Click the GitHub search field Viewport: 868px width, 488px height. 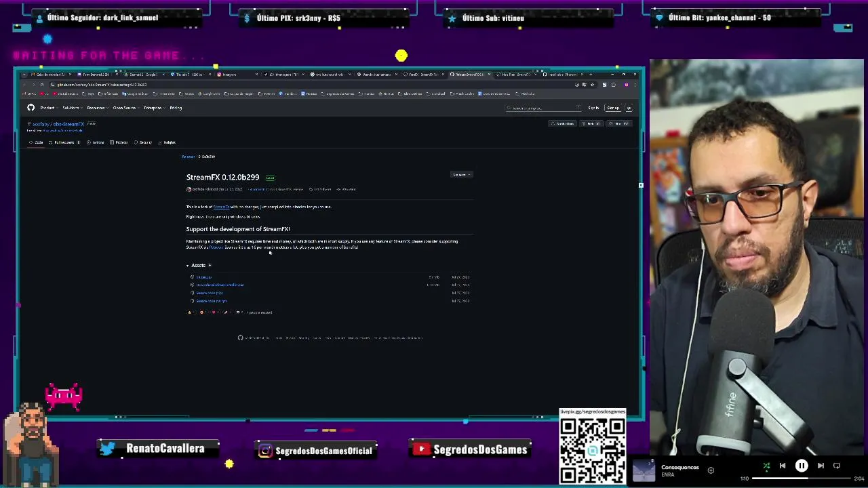(544, 108)
